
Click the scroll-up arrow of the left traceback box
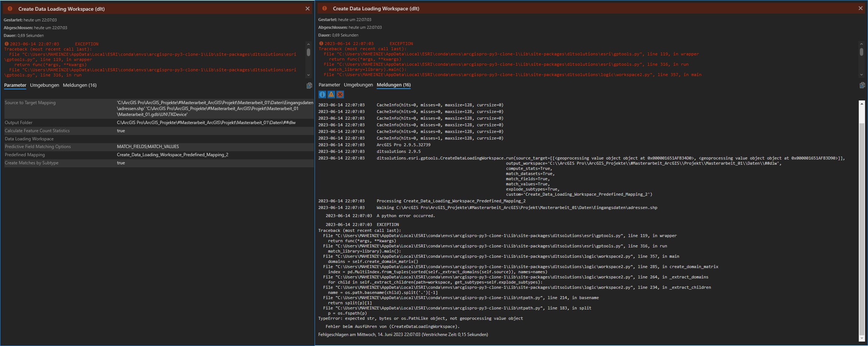308,44
